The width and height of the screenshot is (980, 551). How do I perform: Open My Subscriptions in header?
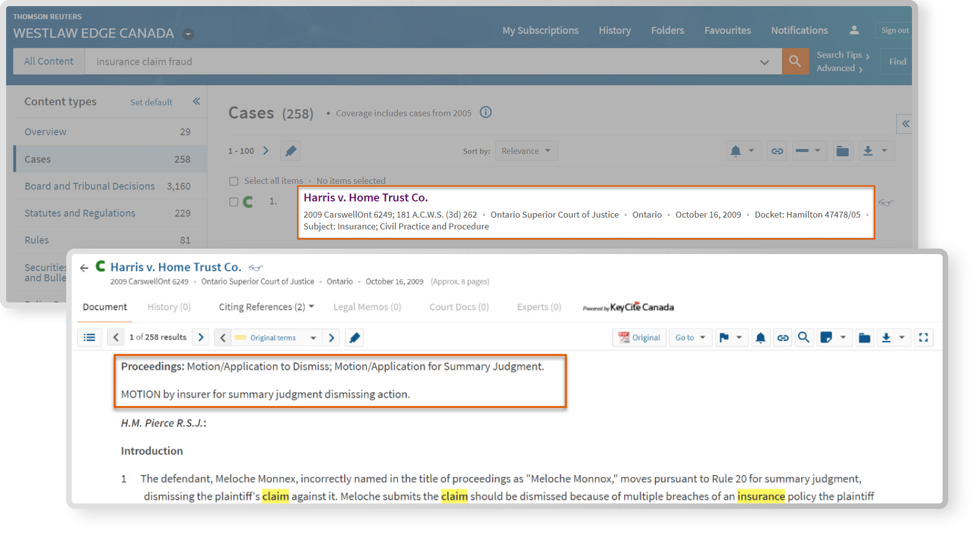(x=540, y=30)
